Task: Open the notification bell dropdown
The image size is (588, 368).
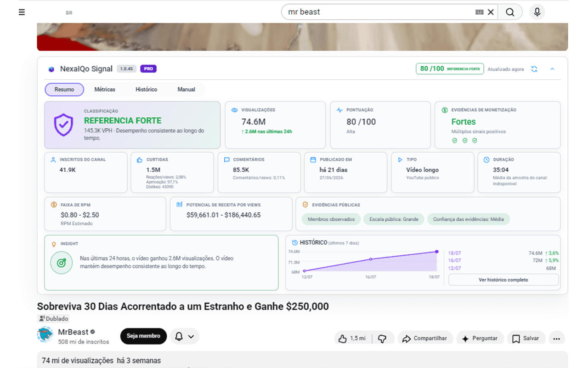Action: pyautogui.click(x=185, y=336)
